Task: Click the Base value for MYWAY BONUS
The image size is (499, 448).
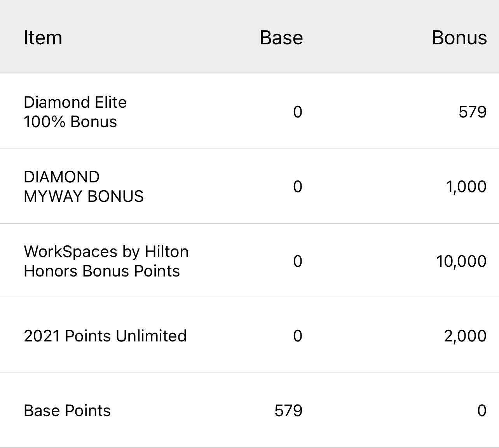Action: click(x=297, y=187)
